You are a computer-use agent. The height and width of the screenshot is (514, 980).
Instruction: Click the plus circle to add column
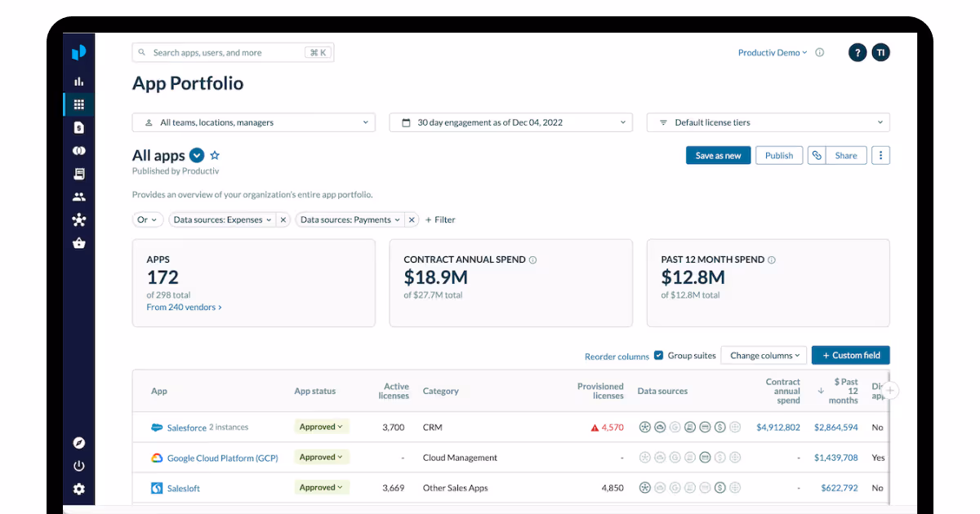890,391
